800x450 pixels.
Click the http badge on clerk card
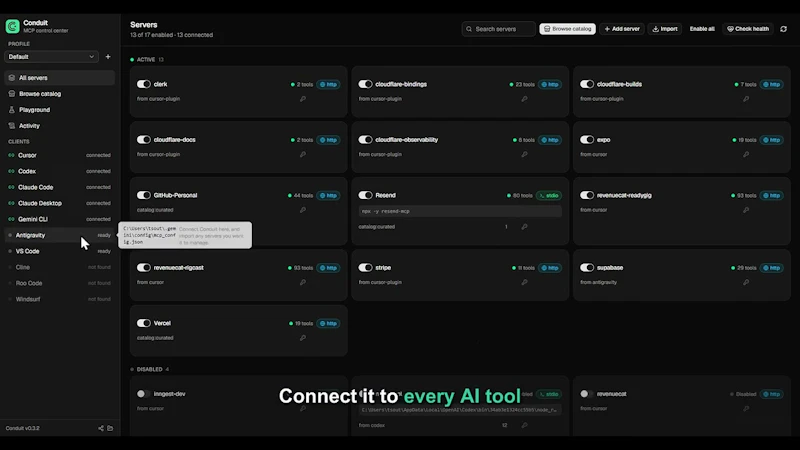tap(329, 84)
